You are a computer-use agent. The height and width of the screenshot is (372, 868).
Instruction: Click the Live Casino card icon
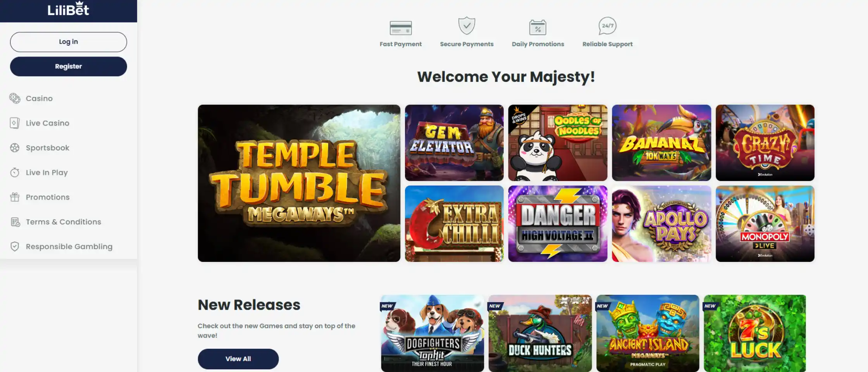click(15, 123)
